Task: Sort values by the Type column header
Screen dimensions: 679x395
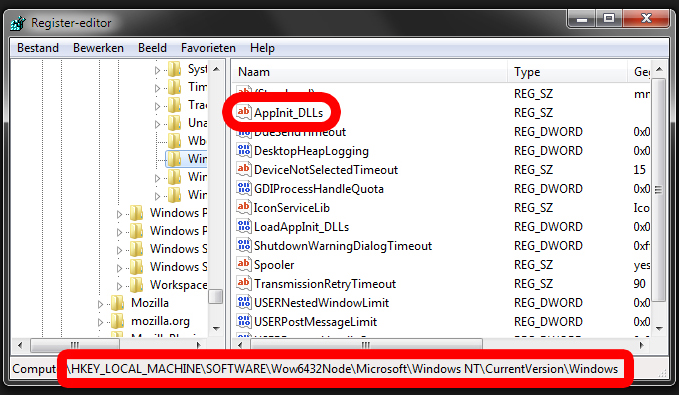Action: tap(568, 71)
